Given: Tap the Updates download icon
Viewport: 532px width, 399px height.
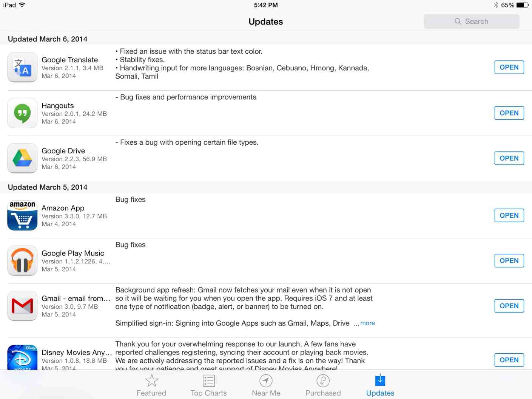Looking at the screenshot, I should (380, 380).
